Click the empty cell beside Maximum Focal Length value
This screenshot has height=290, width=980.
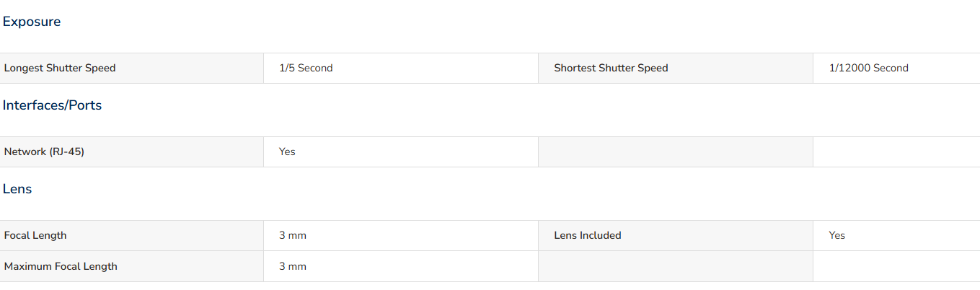676,266
